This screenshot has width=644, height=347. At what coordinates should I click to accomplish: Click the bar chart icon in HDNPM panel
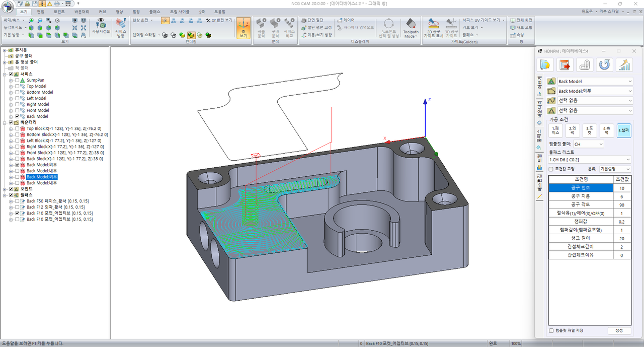point(624,64)
